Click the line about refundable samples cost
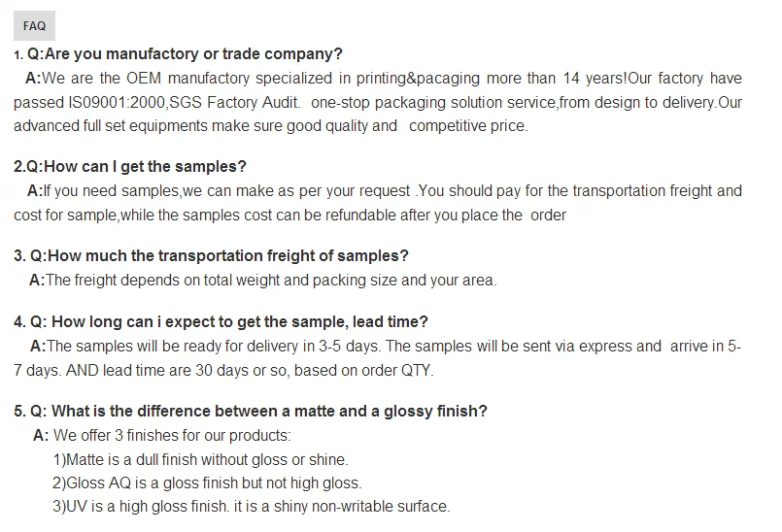Screen dimensions: 782x532 tap(289, 215)
